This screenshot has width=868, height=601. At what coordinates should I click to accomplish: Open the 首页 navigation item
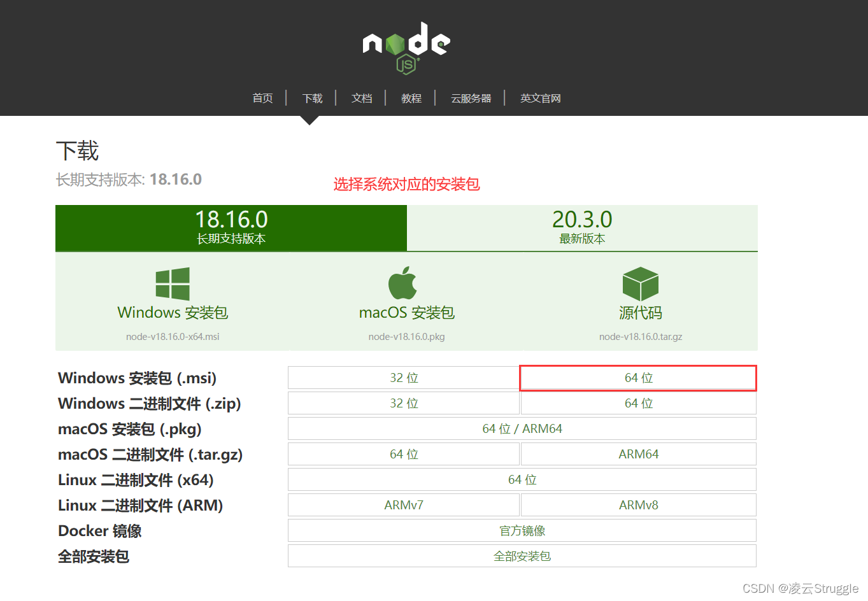coord(262,98)
